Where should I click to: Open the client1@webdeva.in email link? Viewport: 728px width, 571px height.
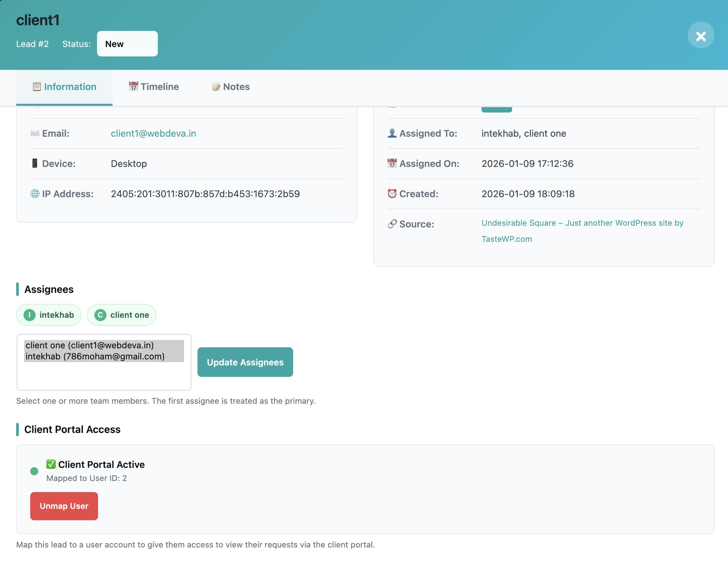[153, 134]
